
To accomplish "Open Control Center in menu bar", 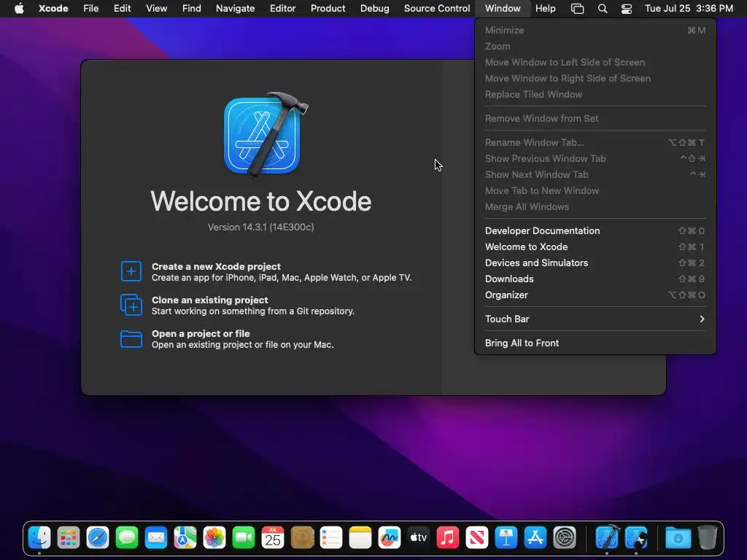I will tap(627, 9).
